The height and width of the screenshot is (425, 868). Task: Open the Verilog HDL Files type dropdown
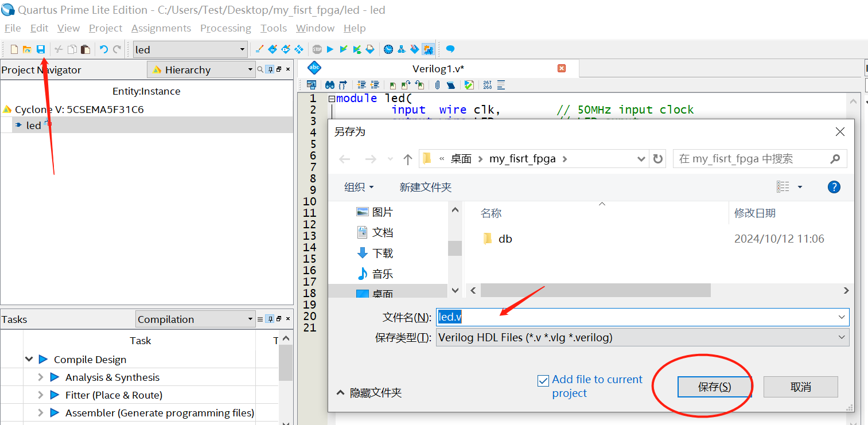click(643, 337)
